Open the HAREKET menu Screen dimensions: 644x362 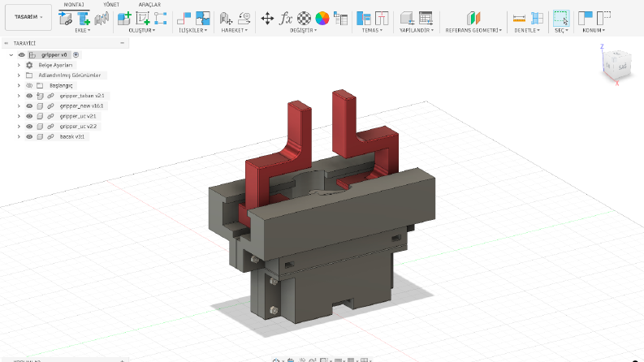click(x=235, y=30)
